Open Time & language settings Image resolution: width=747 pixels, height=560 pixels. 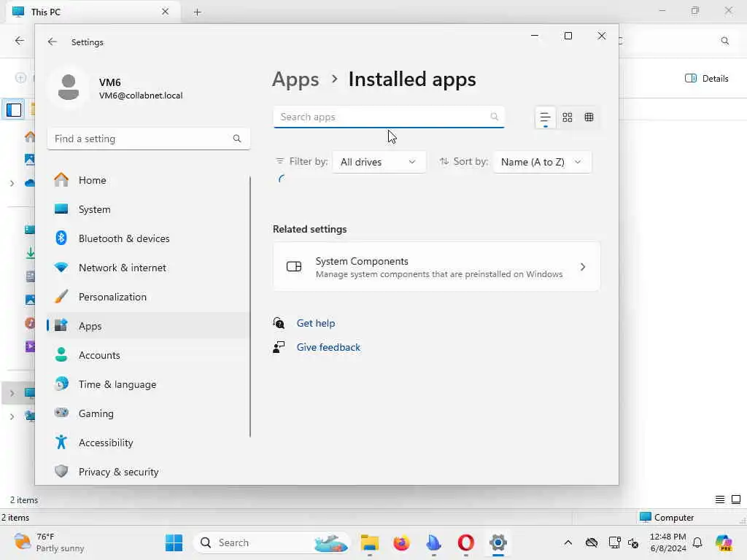[148, 384]
